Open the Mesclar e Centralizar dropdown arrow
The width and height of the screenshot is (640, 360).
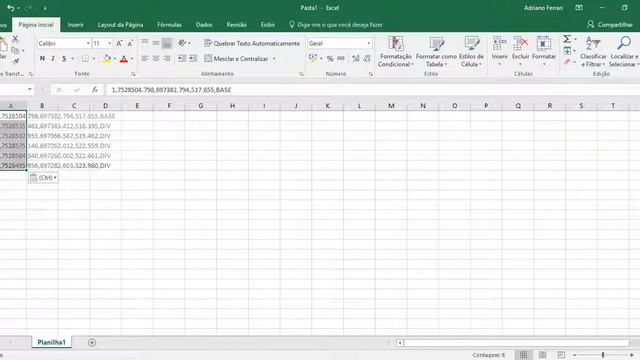[274, 59]
